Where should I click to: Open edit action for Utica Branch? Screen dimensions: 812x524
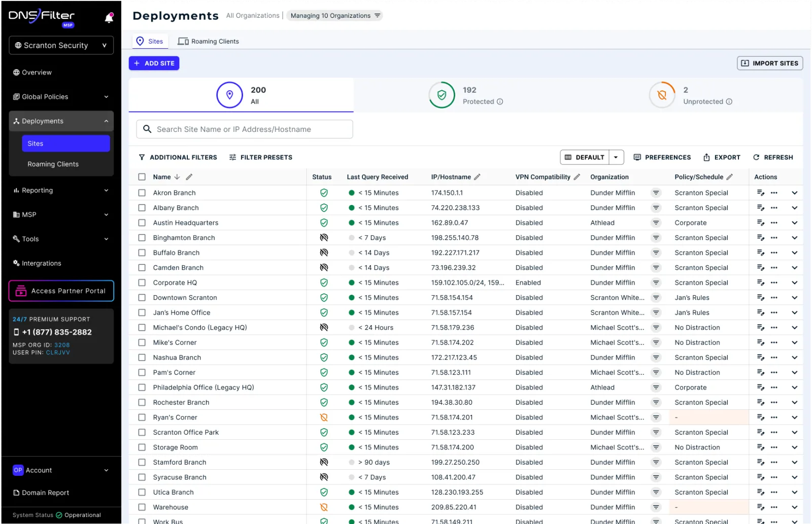coord(761,492)
